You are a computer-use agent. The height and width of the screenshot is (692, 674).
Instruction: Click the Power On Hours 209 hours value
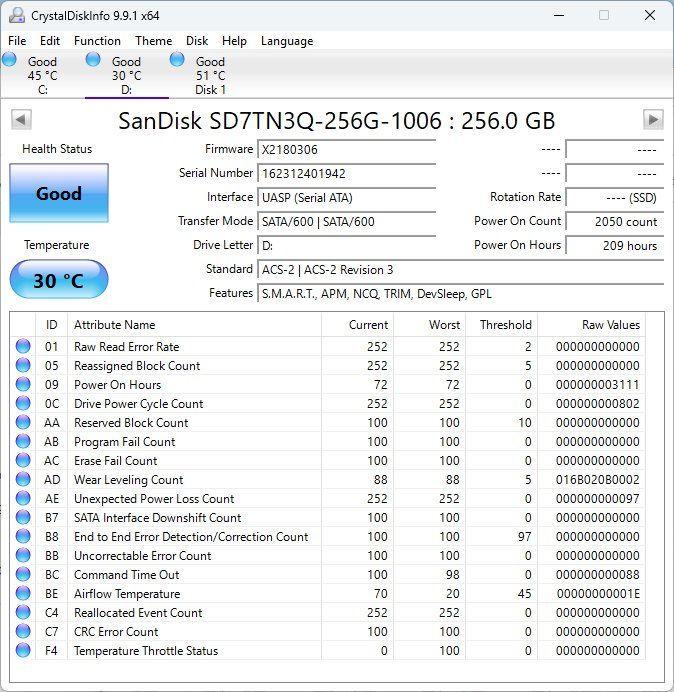614,245
